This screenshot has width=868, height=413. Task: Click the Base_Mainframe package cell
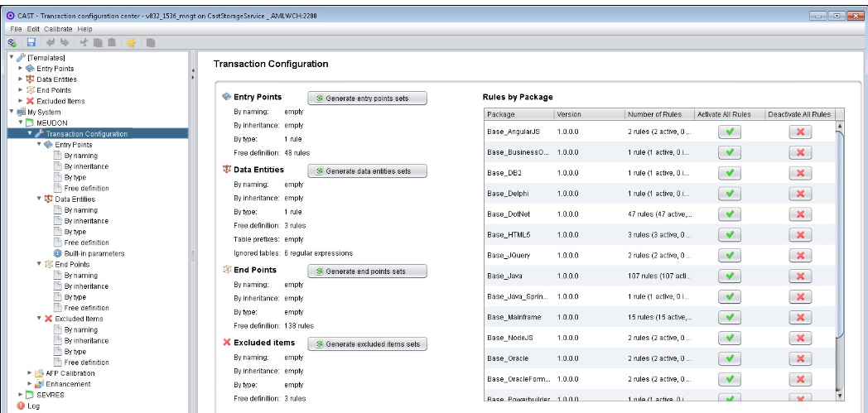click(x=519, y=317)
